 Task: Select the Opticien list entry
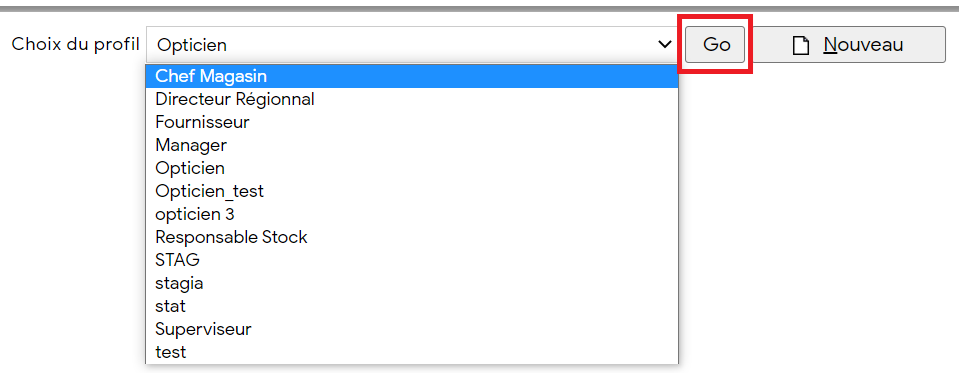(412, 168)
